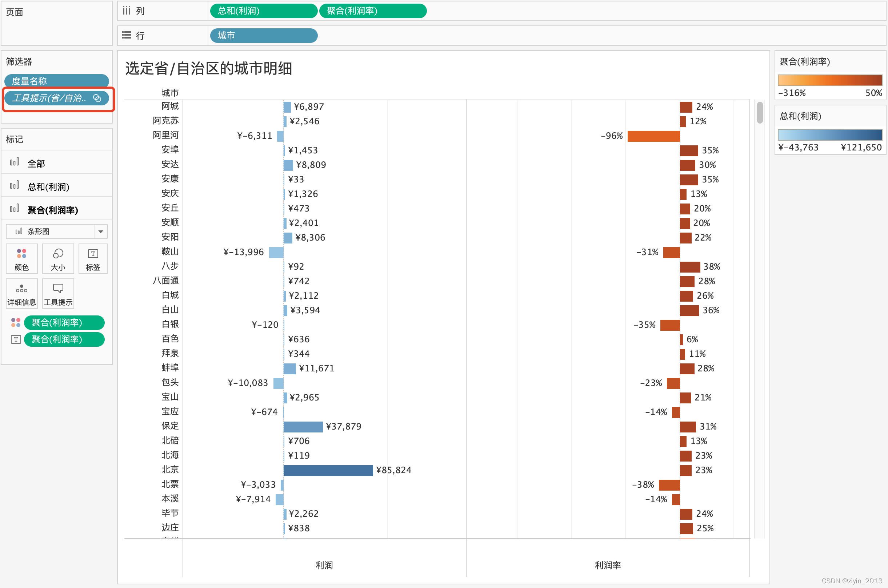The width and height of the screenshot is (888, 588).
Task: Click the 城市 pill on Rows shelf
Action: coord(264,36)
